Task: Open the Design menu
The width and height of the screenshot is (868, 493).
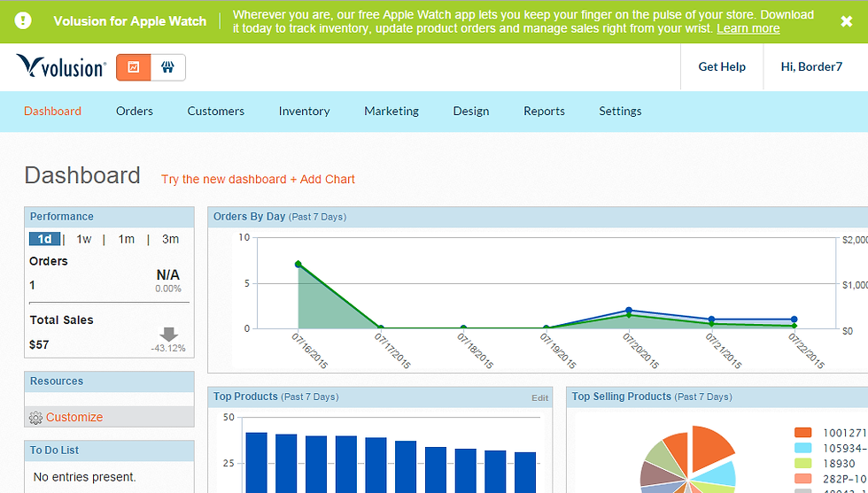Action: [x=471, y=112]
